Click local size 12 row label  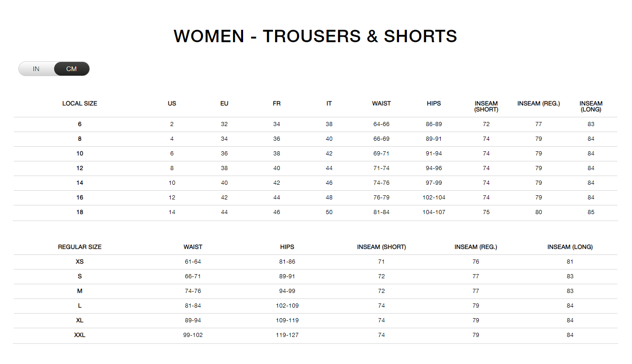80,168
